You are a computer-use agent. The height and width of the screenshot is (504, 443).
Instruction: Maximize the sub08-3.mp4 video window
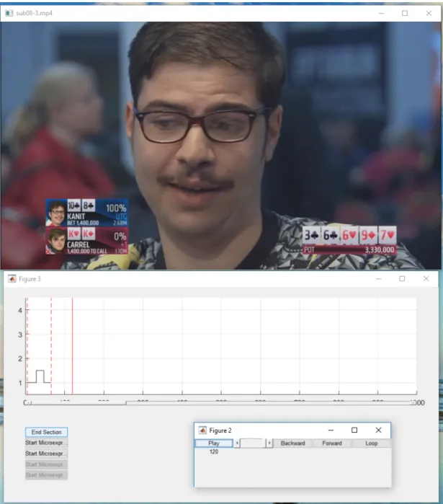[x=405, y=13]
